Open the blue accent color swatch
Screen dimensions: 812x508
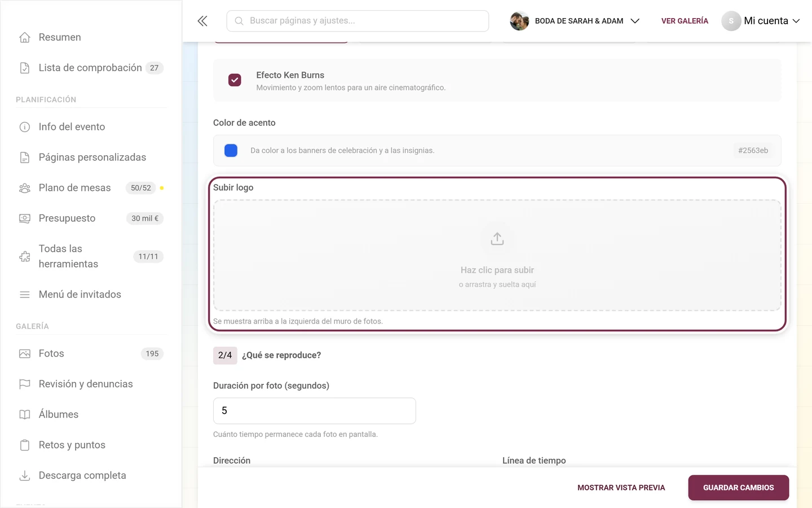[231, 151]
